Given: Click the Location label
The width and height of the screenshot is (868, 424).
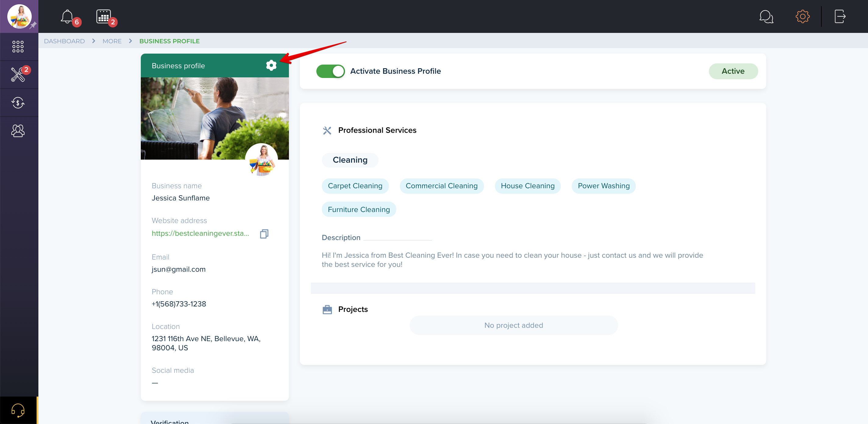Looking at the screenshot, I should [x=165, y=327].
